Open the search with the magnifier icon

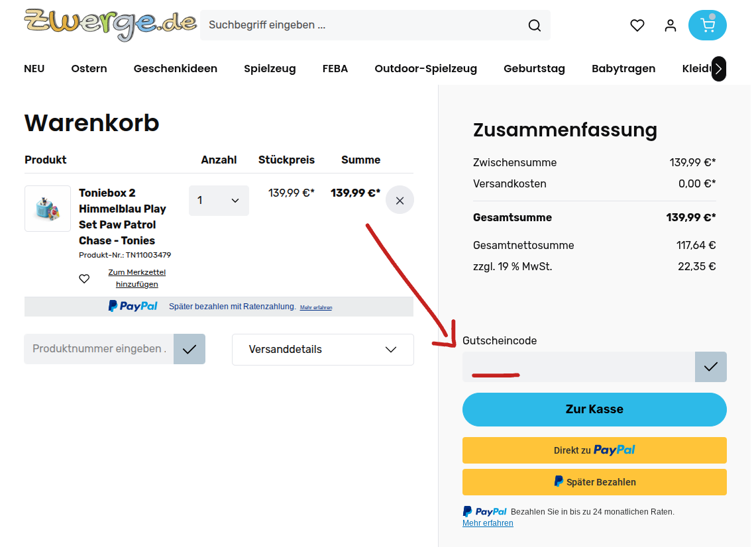click(534, 25)
